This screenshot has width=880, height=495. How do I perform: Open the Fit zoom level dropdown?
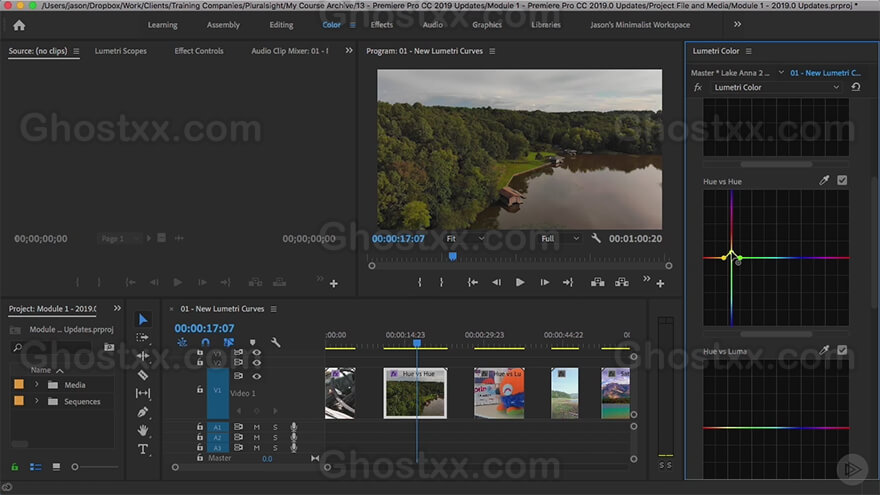[x=465, y=239]
